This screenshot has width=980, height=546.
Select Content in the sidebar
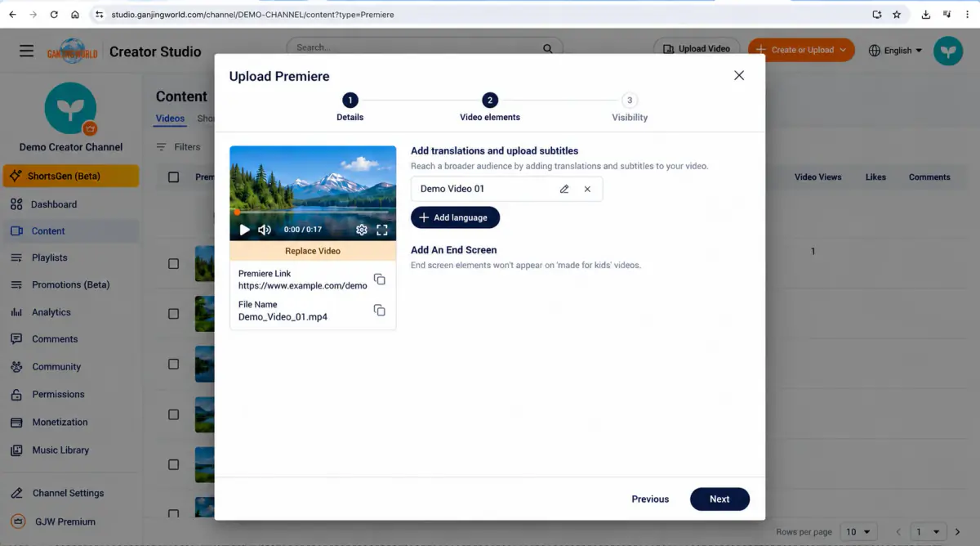[x=69, y=231]
